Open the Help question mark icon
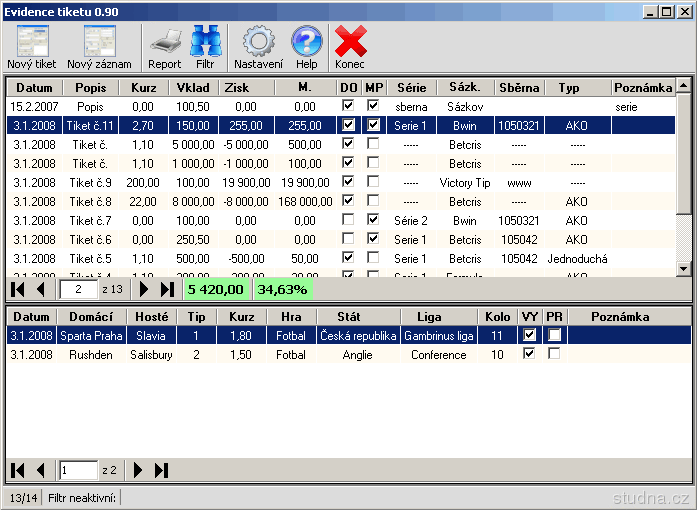Screen dimensions: 697x510 (x=306, y=42)
